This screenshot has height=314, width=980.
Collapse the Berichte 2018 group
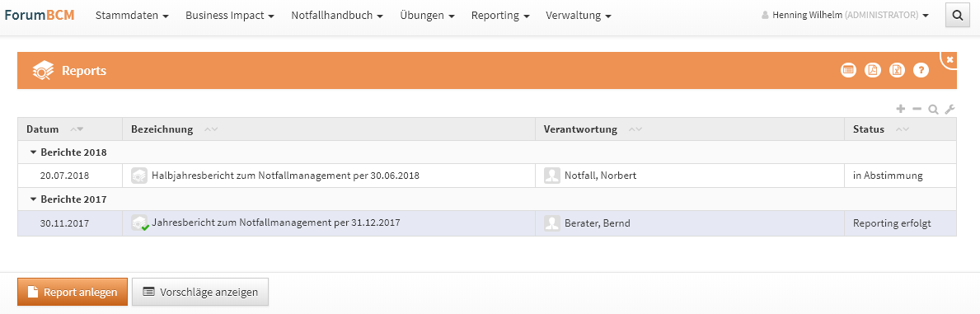point(34,152)
